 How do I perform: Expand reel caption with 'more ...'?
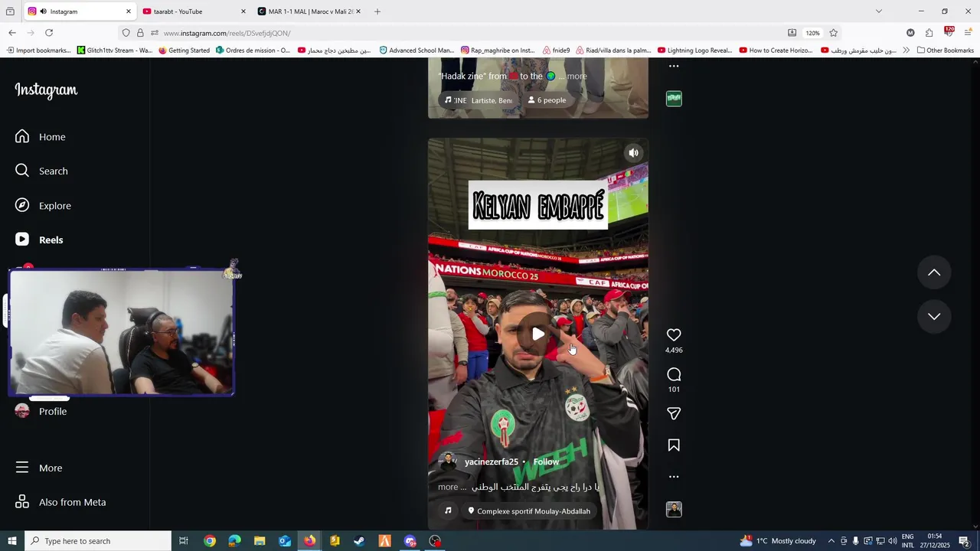(x=452, y=487)
